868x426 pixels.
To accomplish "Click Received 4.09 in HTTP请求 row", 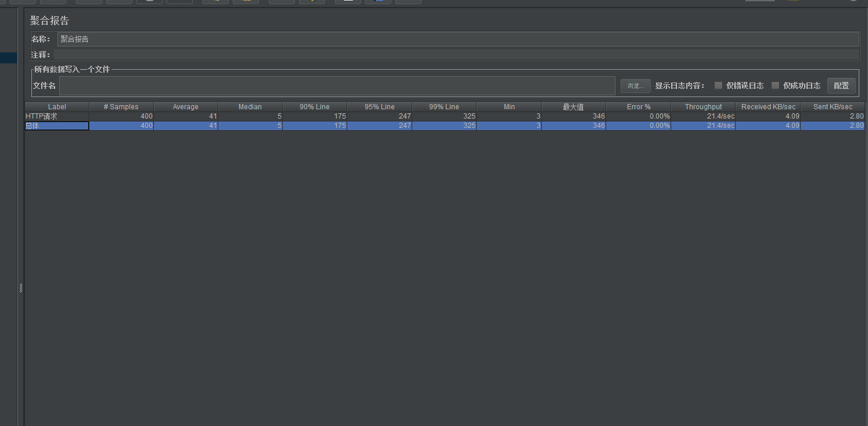I will click(x=768, y=116).
